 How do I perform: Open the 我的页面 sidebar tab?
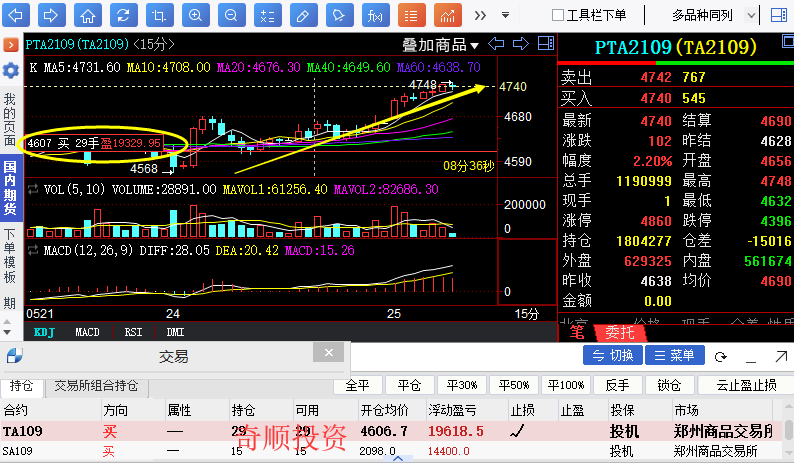tap(10, 120)
